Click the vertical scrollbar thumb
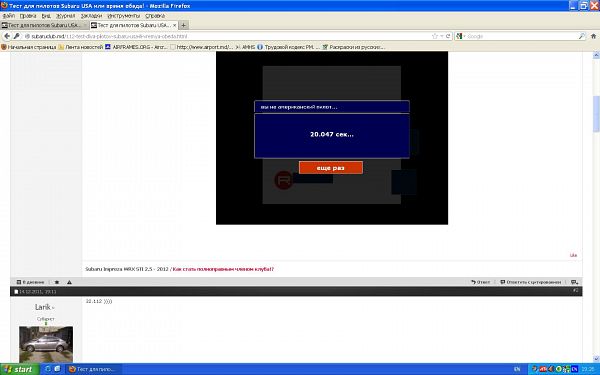Screen dimensions: 600x375 [x=596, y=113]
